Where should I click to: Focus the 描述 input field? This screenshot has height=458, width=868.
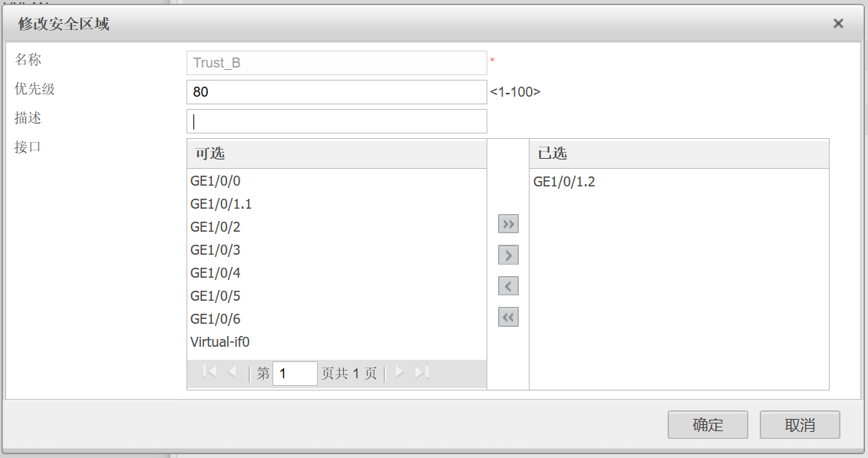337,121
